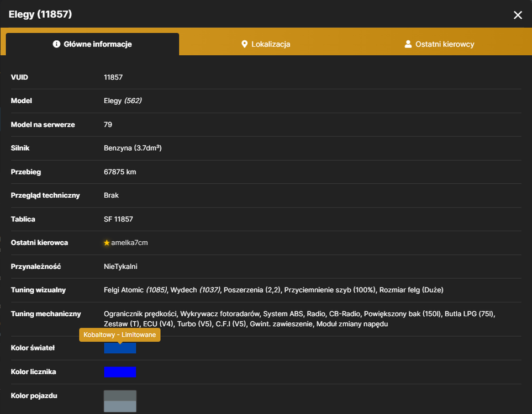532x414 pixels.
Task: Click the Przebieg row label
Action: point(26,172)
